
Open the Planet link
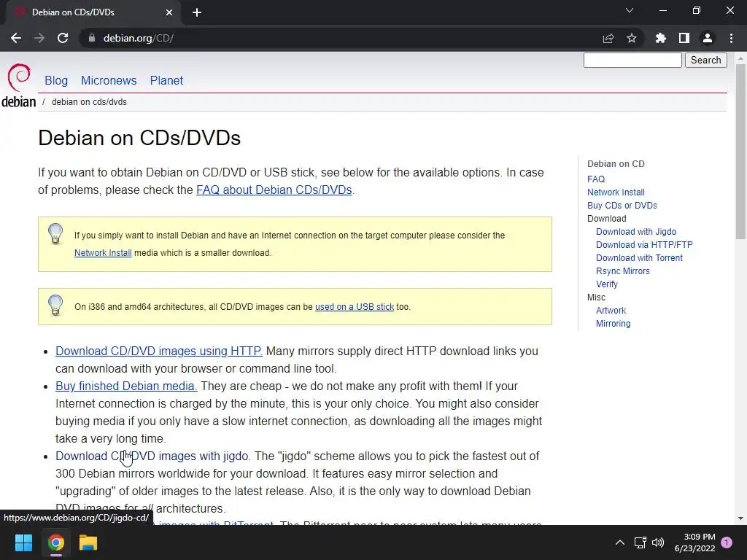click(166, 80)
